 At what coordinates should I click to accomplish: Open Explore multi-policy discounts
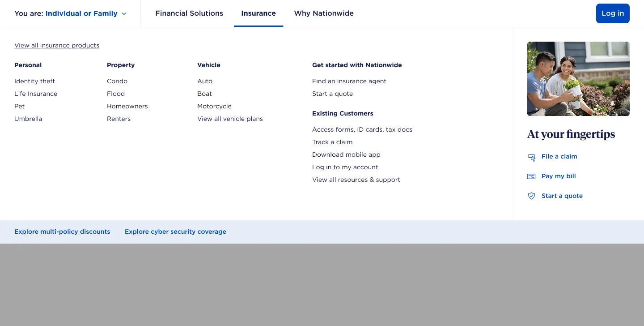[62, 232]
